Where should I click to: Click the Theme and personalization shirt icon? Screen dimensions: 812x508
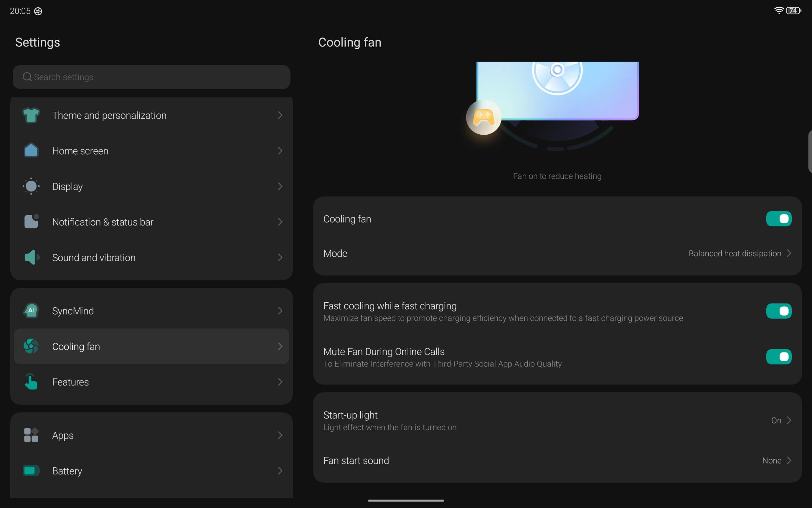(x=31, y=115)
